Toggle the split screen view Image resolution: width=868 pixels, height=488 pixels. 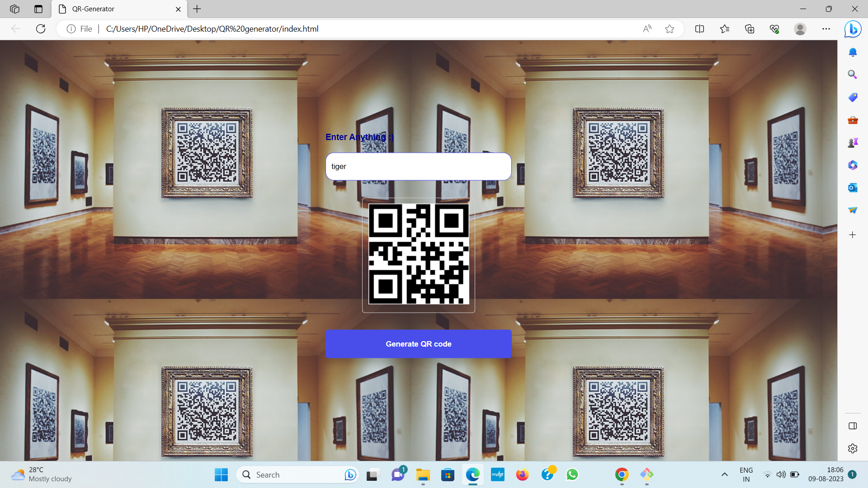699,28
